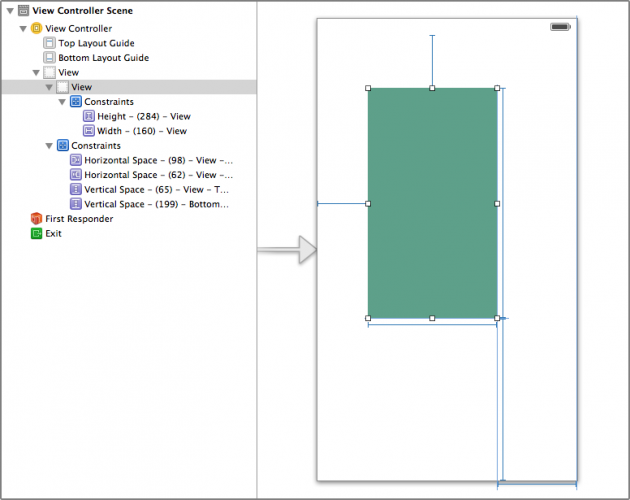
Task: Collapse the View Controller disclosure triangle
Action: (x=23, y=28)
